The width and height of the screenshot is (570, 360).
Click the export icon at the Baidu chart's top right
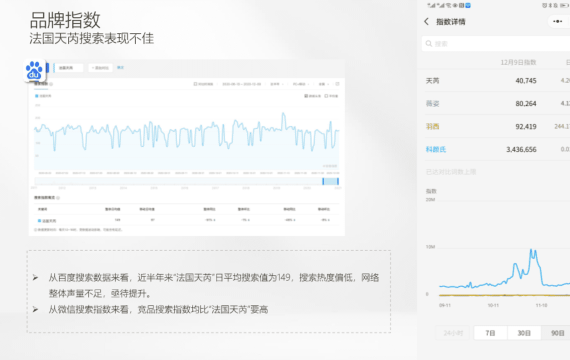point(337,84)
